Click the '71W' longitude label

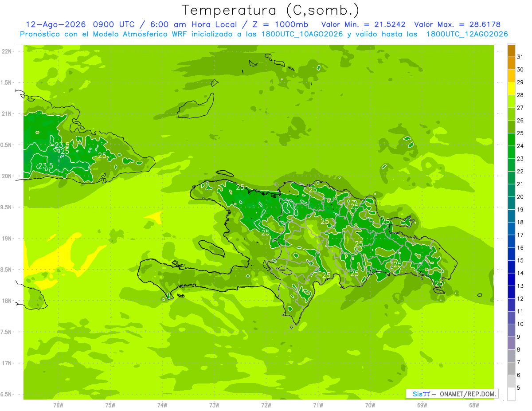[318, 405]
